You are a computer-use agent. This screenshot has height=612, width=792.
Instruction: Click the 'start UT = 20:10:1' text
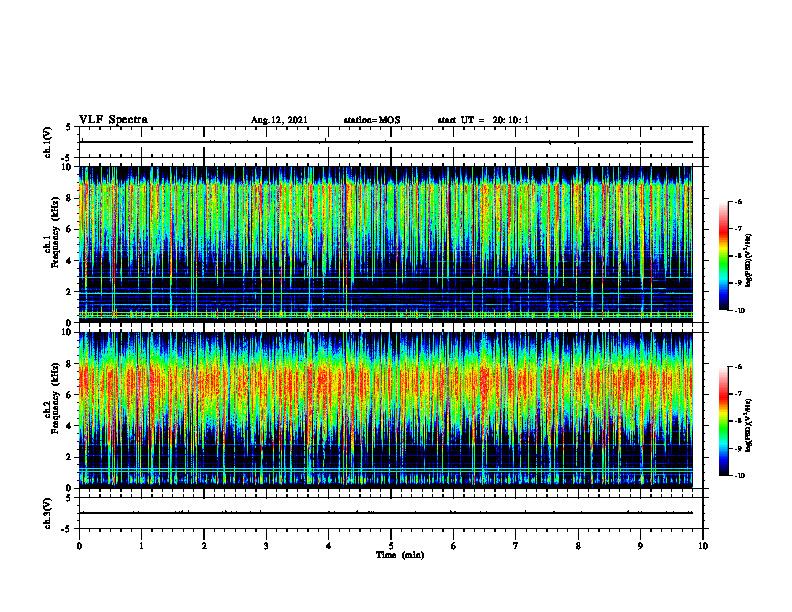point(483,120)
